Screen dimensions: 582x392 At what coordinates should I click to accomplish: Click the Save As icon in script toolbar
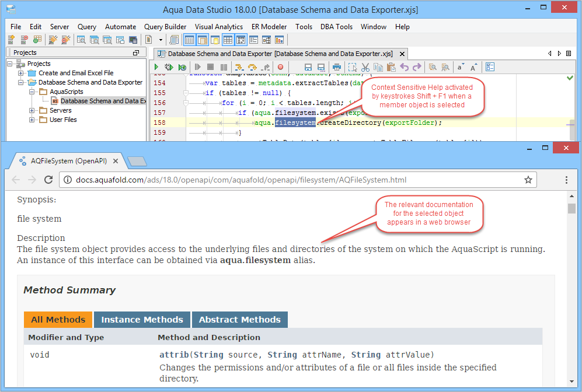pyautogui.click(x=321, y=67)
